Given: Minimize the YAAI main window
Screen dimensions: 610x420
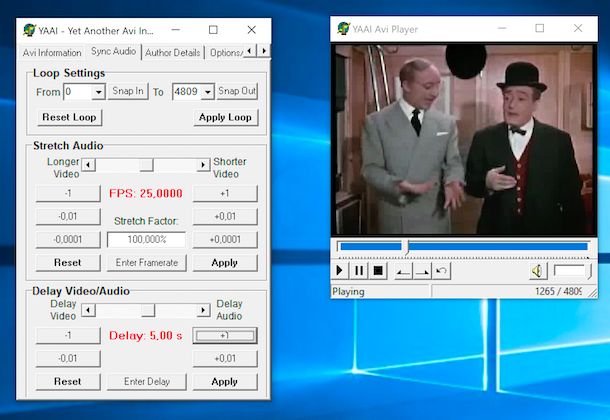Looking at the screenshot, I should [x=175, y=30].
